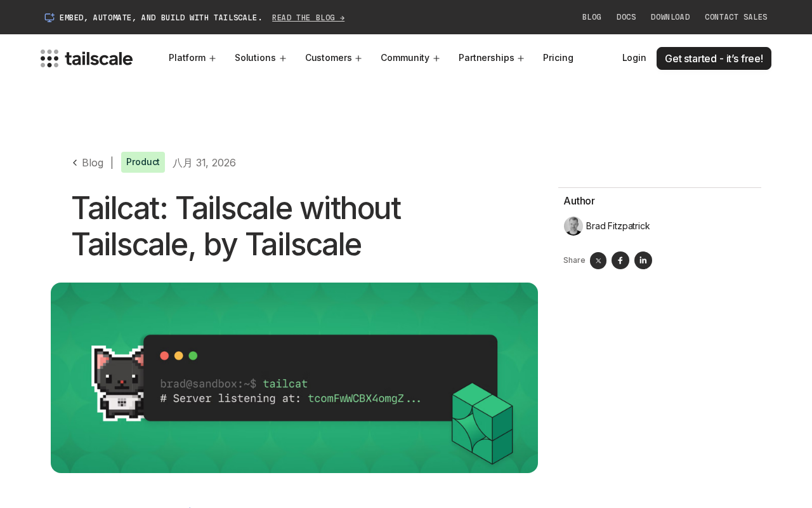Click Brad Fitzpatrick's avatar photo

(573, 226)
